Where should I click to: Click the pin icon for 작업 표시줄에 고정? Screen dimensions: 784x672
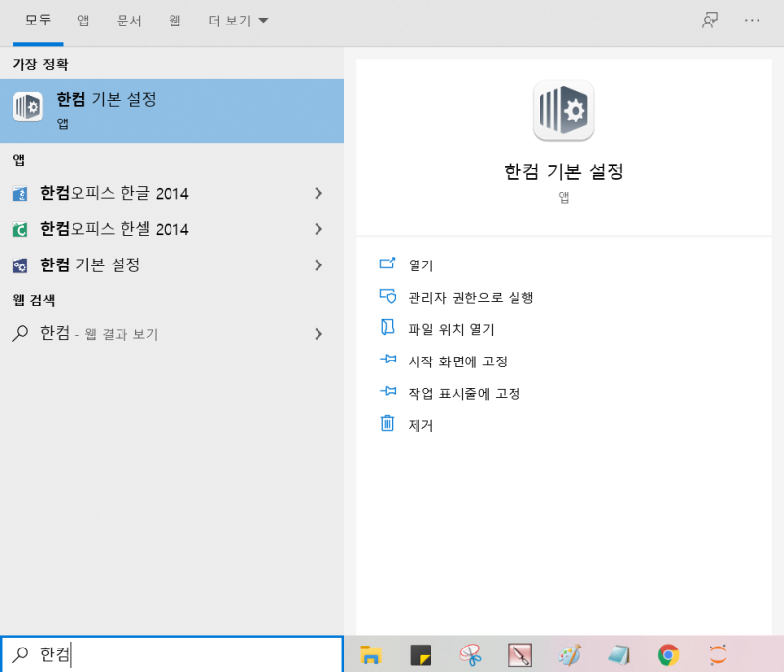click(x=388, y=391)
